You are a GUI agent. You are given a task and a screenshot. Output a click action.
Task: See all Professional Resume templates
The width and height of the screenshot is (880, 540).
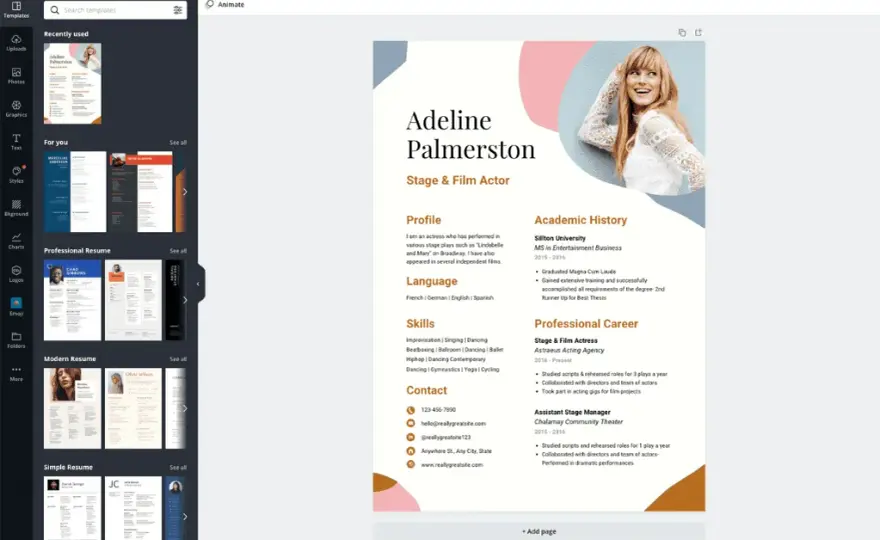pyautogui.click(x=178, y=251)
